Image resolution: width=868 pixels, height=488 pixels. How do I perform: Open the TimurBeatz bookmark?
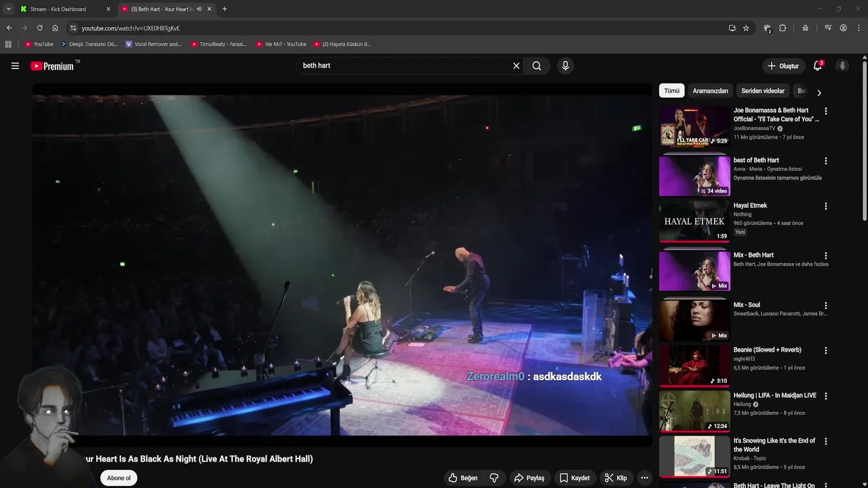click(219, 44)
